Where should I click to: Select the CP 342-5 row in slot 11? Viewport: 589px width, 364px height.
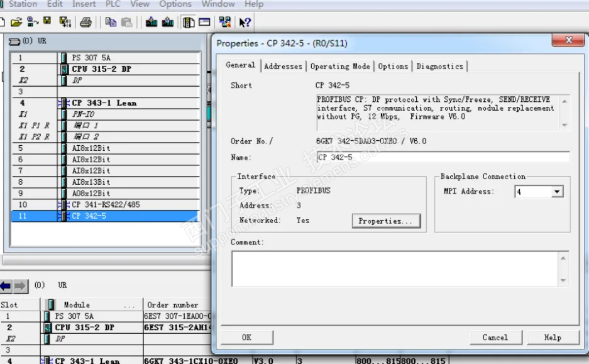click(106, 216)
